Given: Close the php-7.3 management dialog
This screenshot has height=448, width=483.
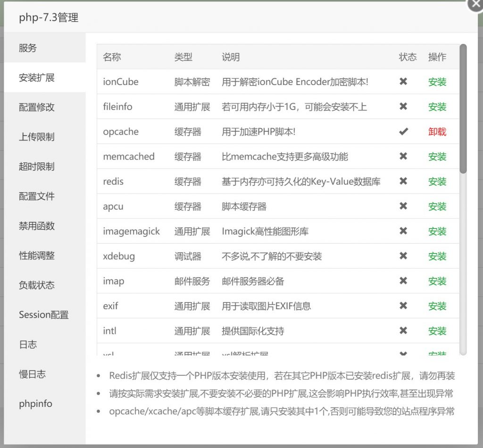Looking at the screenshot, I should click(x=475, y=5).
